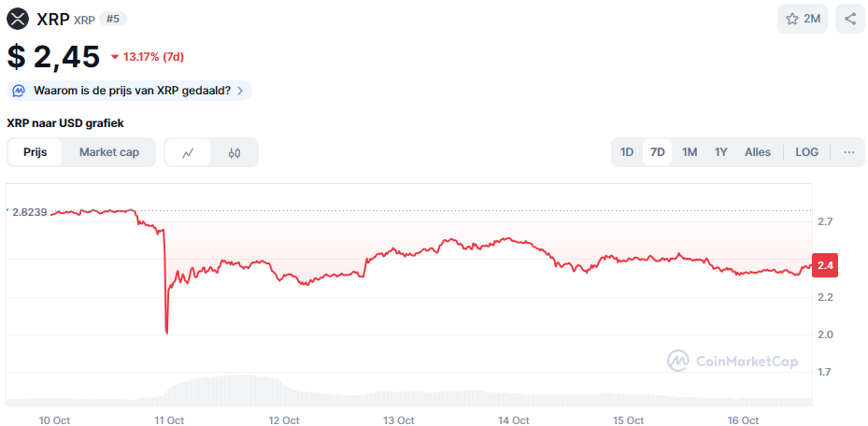This screenshot has width=868, height=426.
Task: Click the #5 rank badge
Action: coord(113,19)
